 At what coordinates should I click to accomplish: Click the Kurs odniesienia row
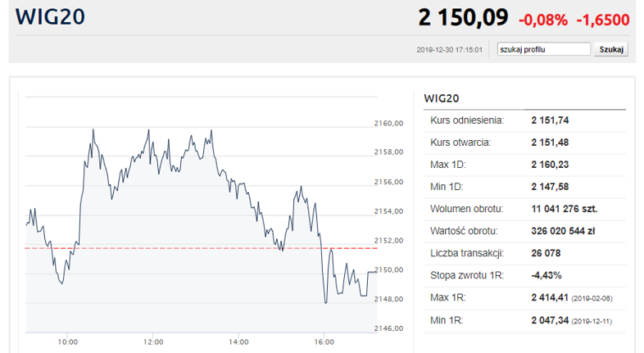(525, 120)
